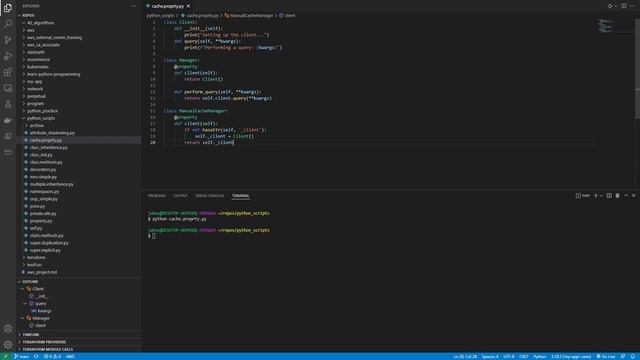Close the bottom panel
This screenshot has height=360, width=640.
pyautogui.click(x=634, y=196)
